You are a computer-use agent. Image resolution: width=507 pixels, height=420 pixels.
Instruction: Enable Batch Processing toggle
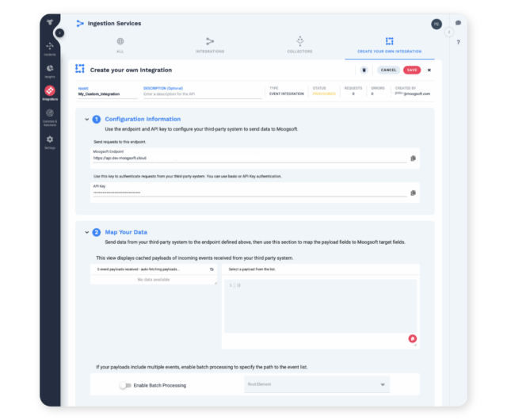[125, 385]
